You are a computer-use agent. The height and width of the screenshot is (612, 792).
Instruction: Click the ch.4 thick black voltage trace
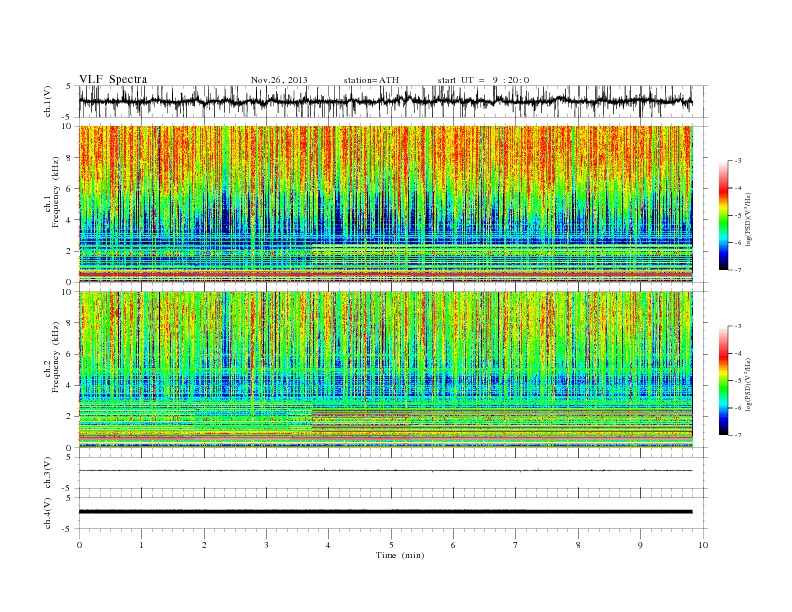(x=385, y=512)
